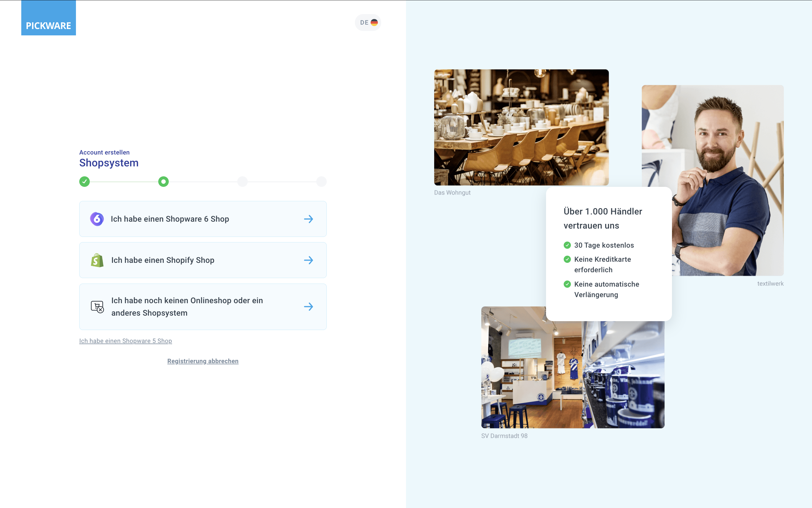Choose Ich habe einen Shopify Shop

[163, 260]
